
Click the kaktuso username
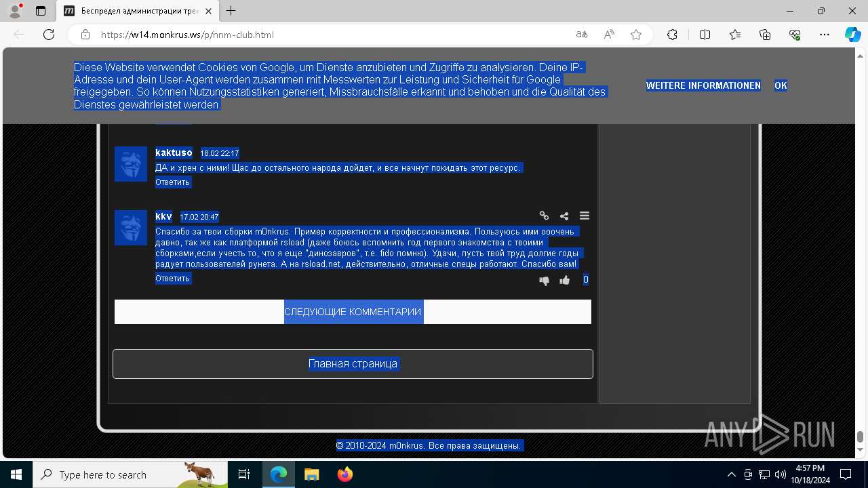tap(174, 152)
